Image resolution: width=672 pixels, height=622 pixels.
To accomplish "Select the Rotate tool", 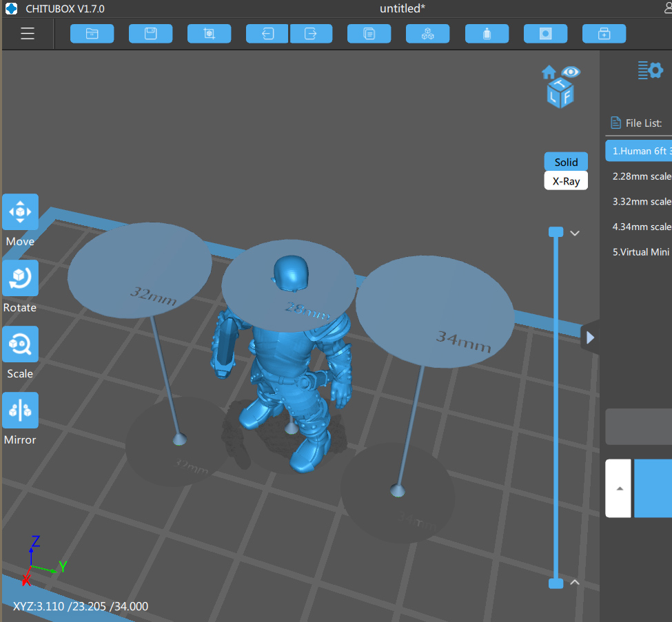I will (x=20, y=278).
